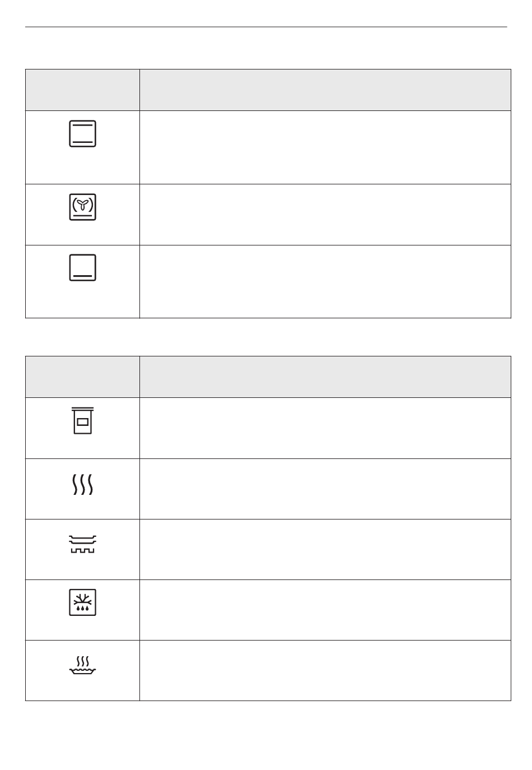Select the plate warming icon
Image resolution: width=532 pixels, height=770 pixels.
(x=83, y=544)
